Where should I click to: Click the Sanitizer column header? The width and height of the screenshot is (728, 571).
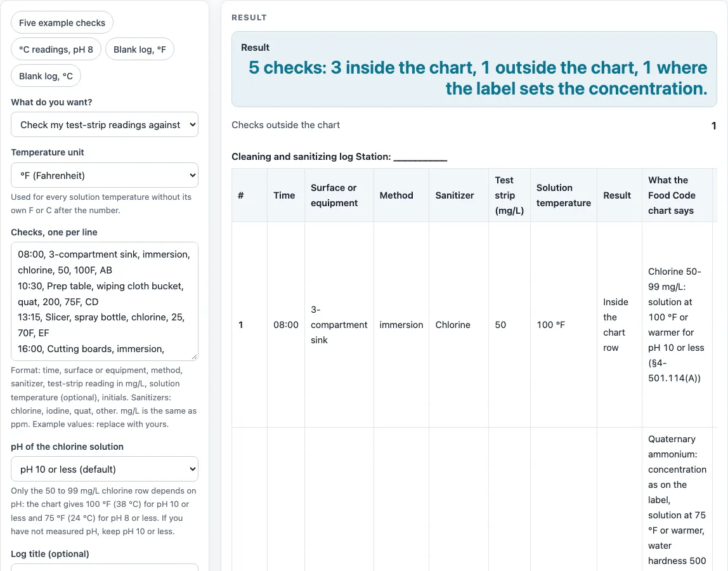coord(458,195)
